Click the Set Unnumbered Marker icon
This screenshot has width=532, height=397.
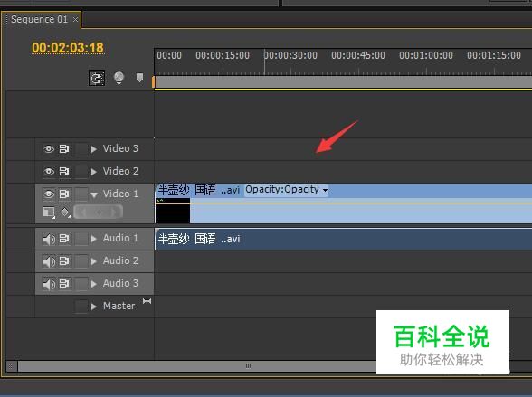139,78
